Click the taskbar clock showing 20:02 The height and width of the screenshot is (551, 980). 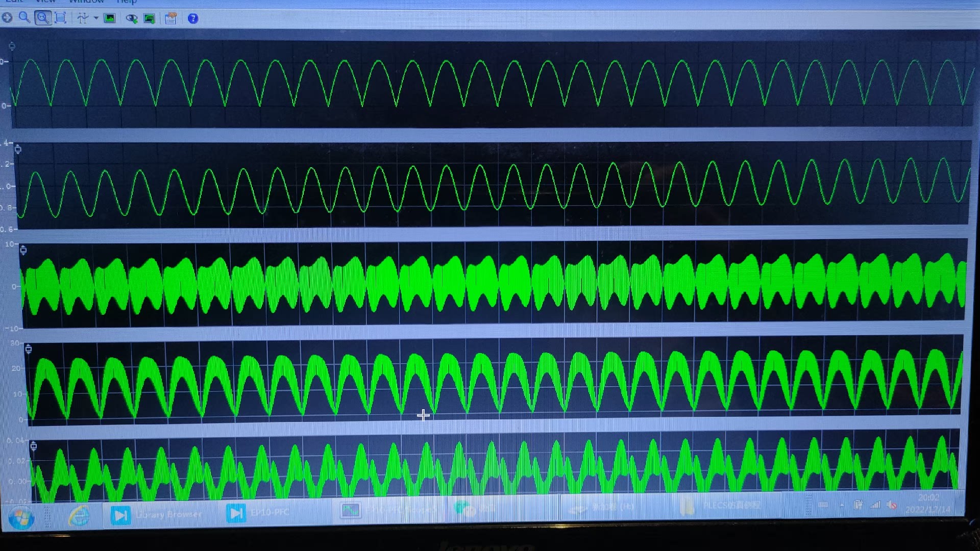[x=928, y=503]
